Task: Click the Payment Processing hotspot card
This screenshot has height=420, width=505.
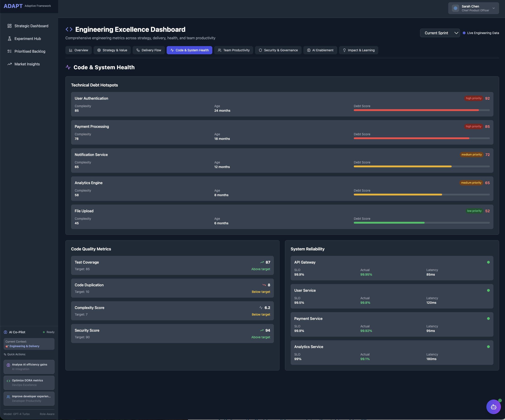Action: pyautogui.click(x=282, y=132)
